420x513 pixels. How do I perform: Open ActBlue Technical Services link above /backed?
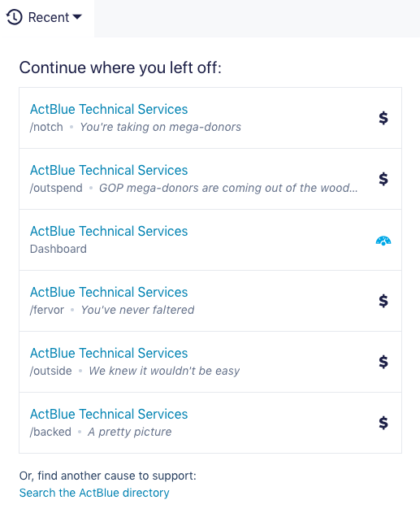point(109,414)
